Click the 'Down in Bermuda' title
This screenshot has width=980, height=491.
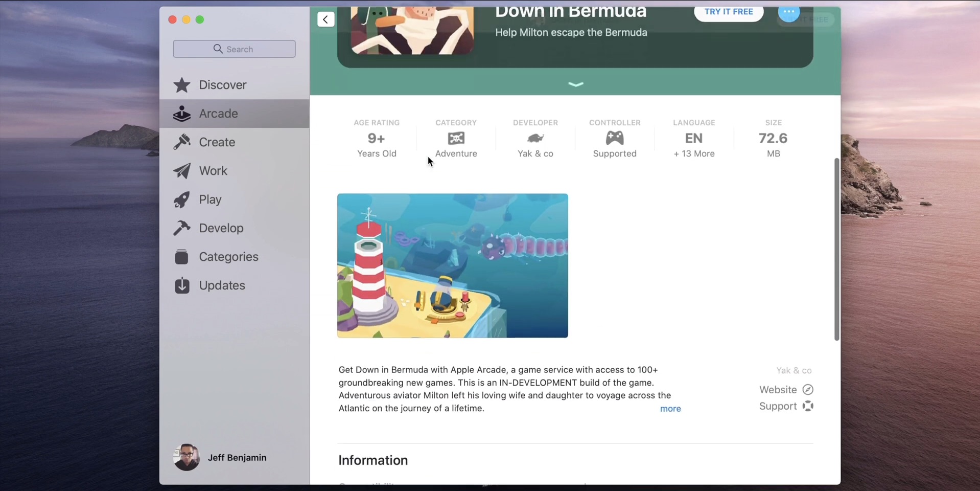(571, 13)
